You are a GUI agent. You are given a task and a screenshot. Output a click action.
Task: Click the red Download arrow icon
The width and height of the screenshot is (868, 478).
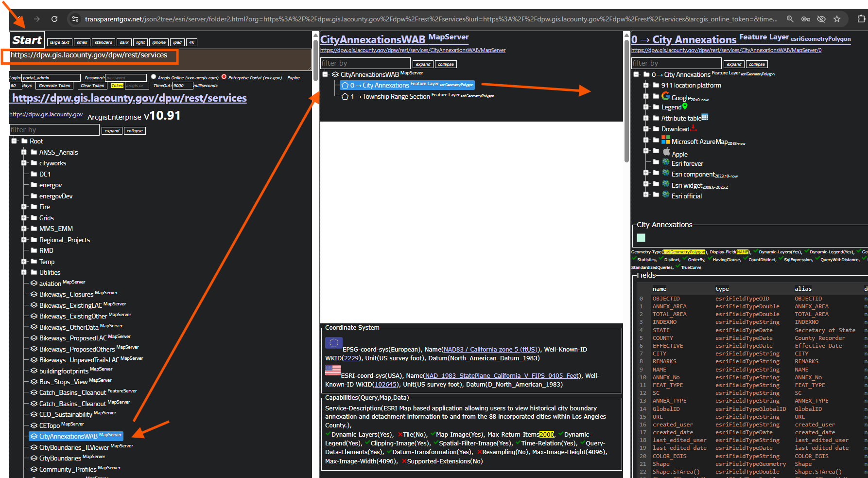pos(694,128)
